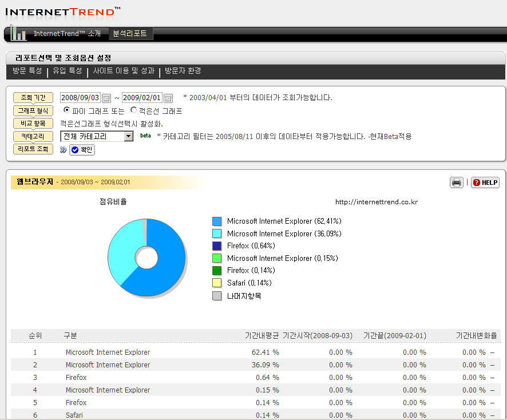Click the 0.15 % average value cell
Viewport: 507px width, 420px height.
click(x=267, y=390)
